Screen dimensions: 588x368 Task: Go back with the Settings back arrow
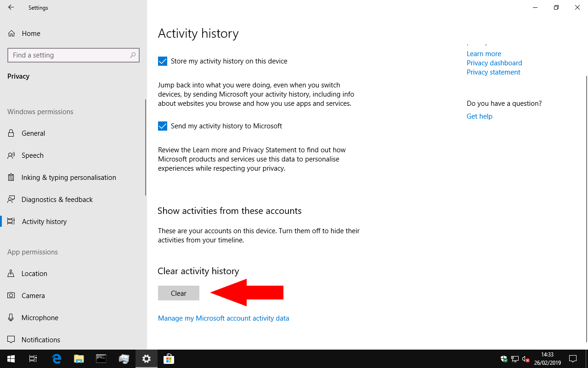coord(11,7)
